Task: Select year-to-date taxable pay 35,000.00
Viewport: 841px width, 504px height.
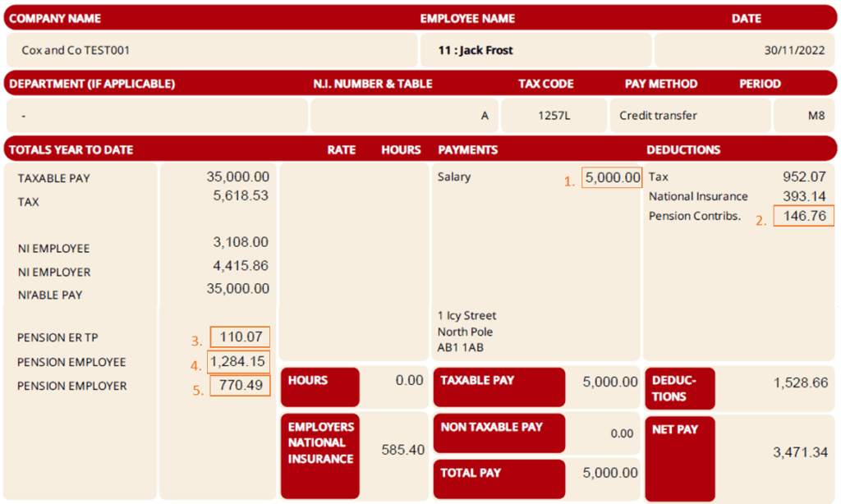Action: 238,177
